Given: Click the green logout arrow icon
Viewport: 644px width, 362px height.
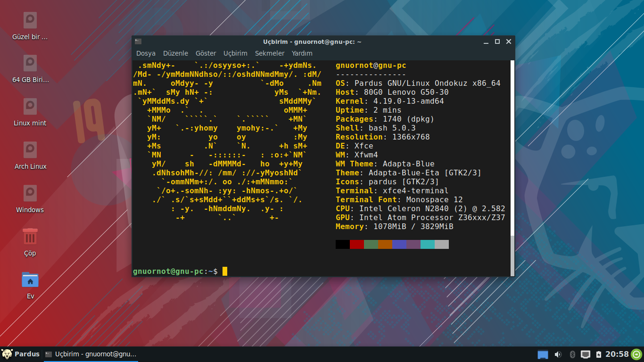Looking at the screenshot, I should point(636,354).
